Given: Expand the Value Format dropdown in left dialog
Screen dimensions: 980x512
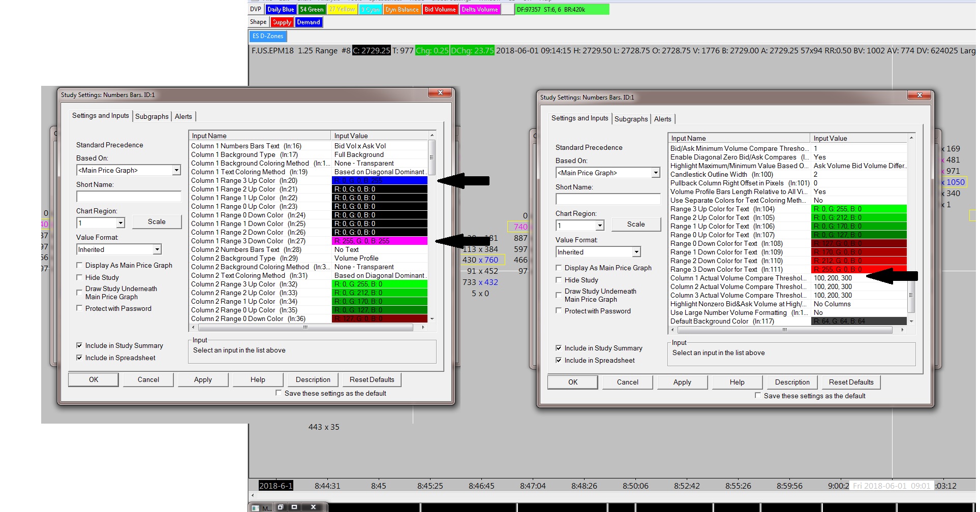Looking at the screenshot, I should tap(157, 249).
